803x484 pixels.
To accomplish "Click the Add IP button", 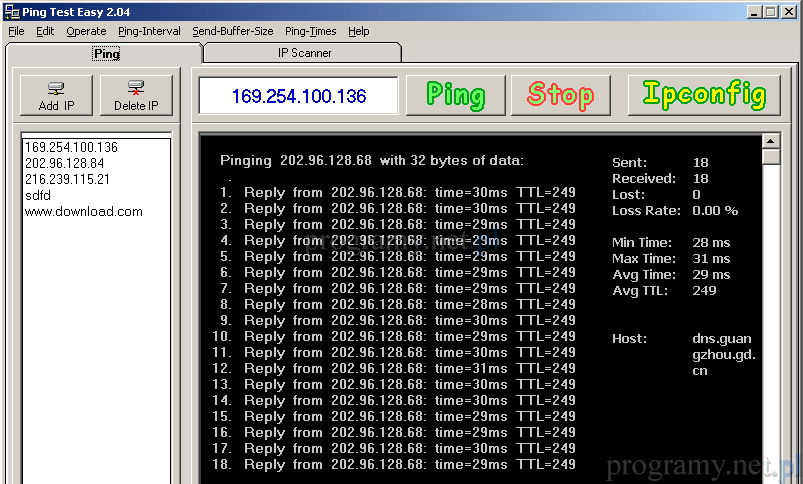I will (x=56, y=95).
